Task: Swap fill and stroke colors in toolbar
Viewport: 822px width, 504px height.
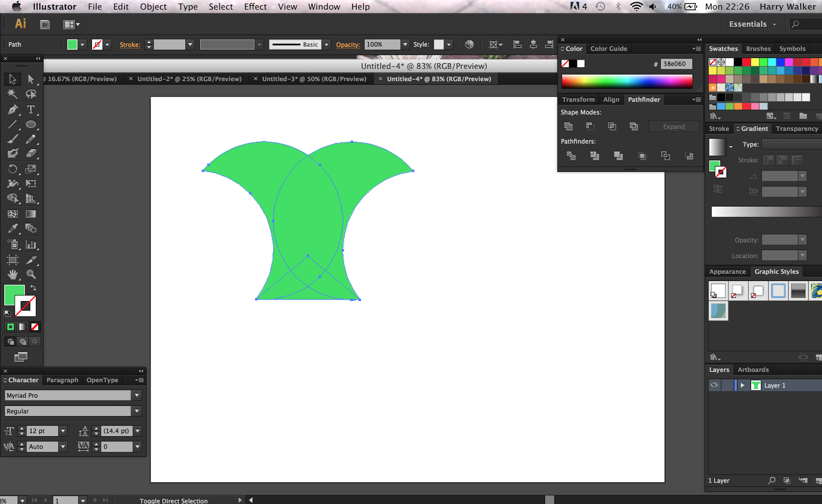Action: 33,288
